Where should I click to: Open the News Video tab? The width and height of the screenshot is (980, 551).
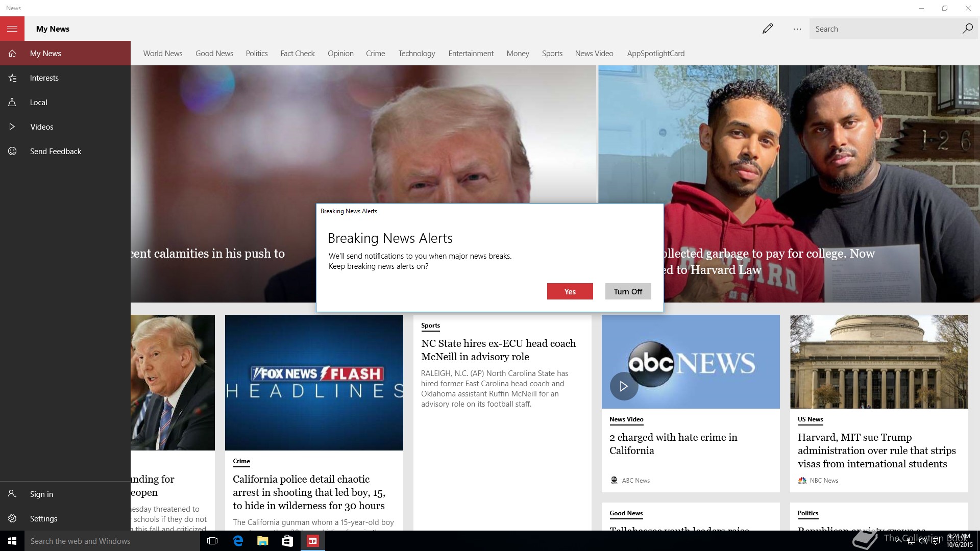click(x=594, y=54)
